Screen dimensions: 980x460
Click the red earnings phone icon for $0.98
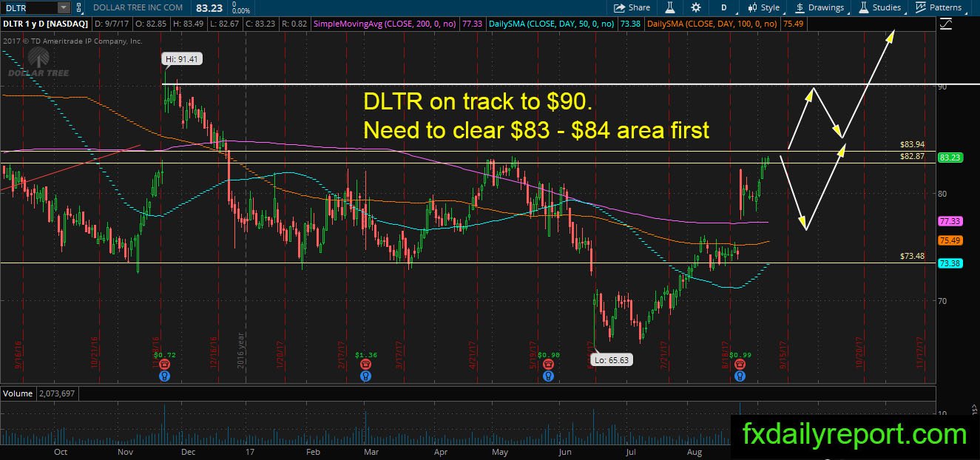point(547,365)
